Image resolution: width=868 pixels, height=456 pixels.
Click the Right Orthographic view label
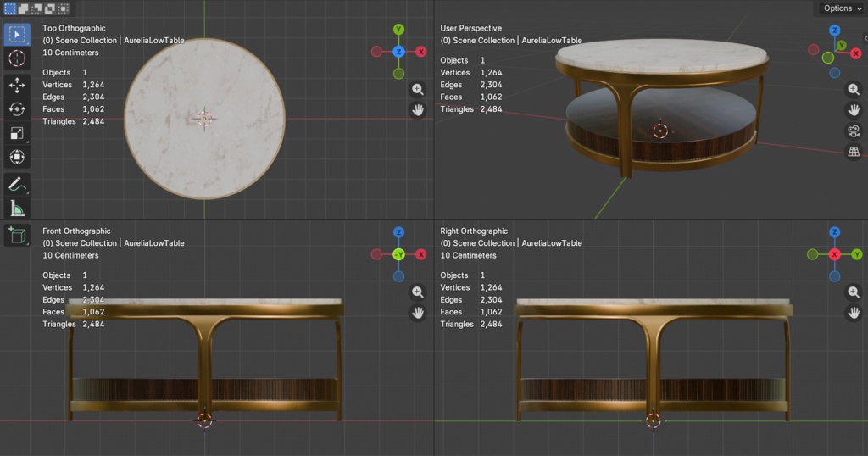point(474,231)
